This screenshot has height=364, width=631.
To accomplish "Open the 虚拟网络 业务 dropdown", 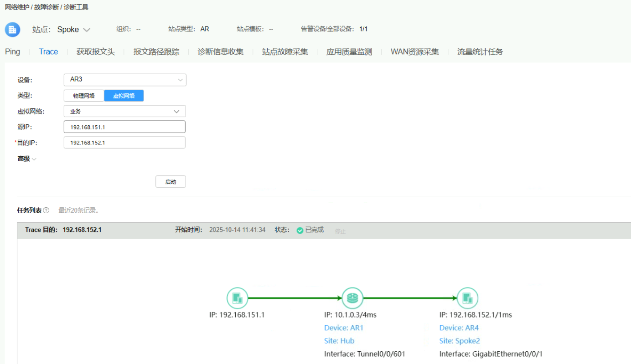I will point(125,111).
